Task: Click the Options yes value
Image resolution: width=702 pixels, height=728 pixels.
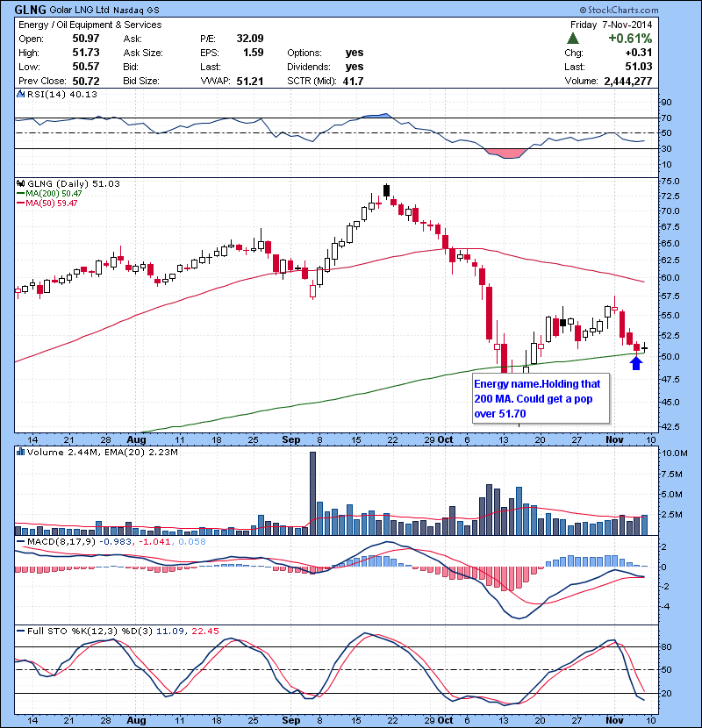Action: (355, 53)
